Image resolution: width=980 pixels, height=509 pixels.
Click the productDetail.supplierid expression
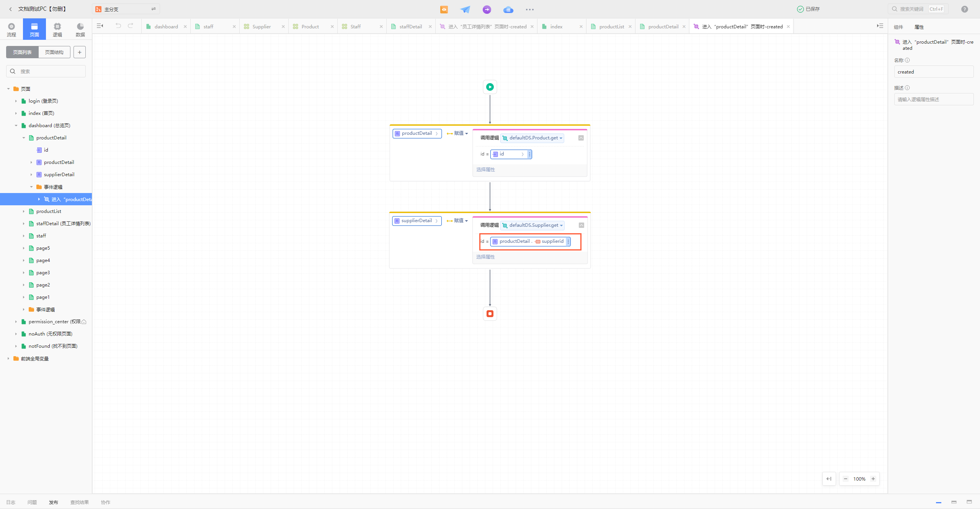[530, 241]
